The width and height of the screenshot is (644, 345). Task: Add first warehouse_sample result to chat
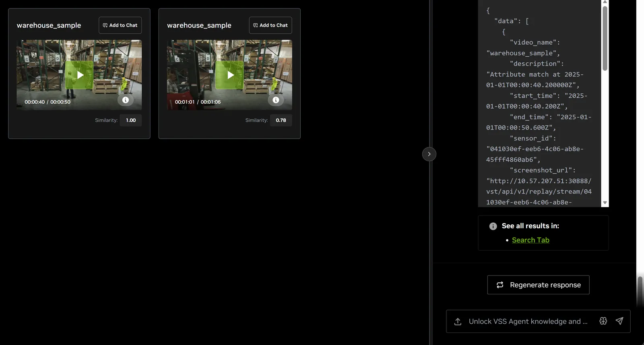tap(120, 25)
